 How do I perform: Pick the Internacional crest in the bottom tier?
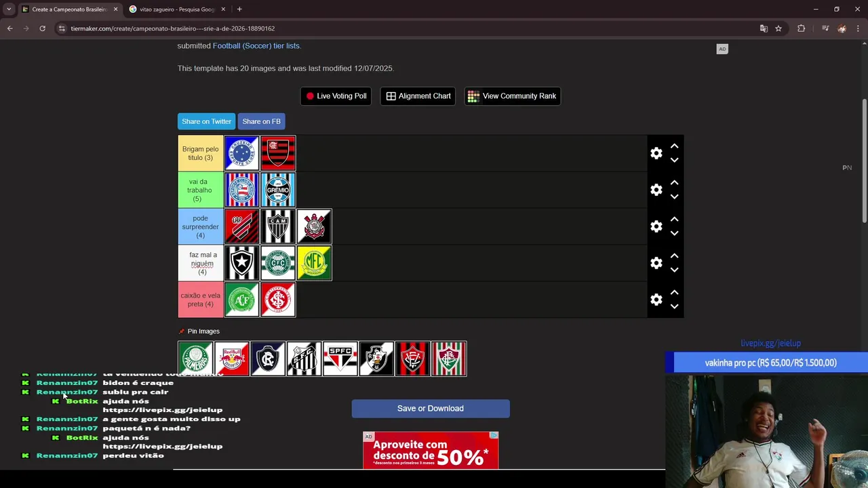point(278,300)
